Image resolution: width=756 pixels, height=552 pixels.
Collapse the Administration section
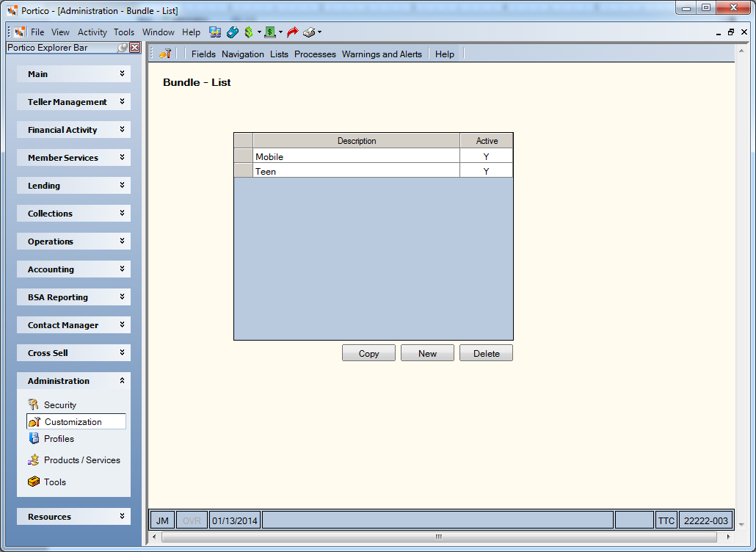pos(74,381)
